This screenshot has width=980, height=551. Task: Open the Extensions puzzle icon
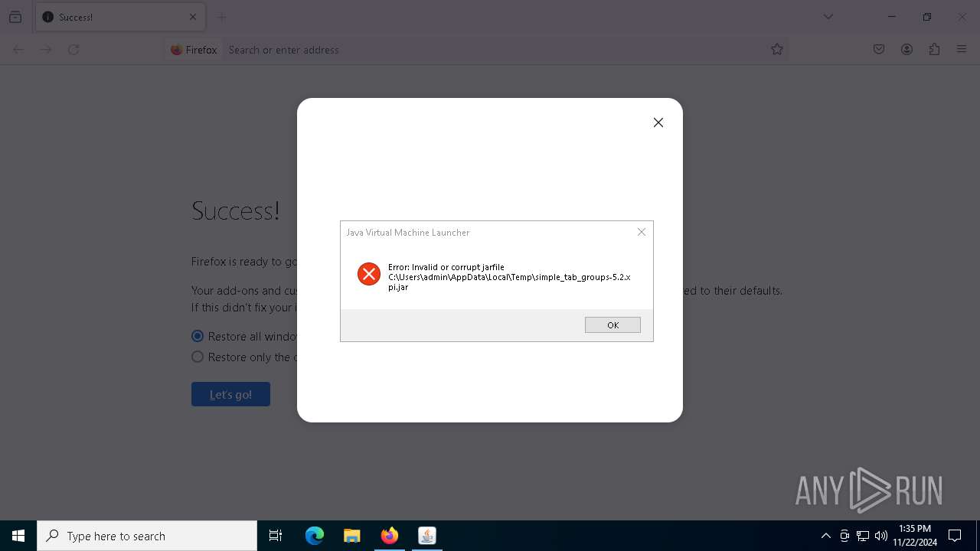click(934, 50)
